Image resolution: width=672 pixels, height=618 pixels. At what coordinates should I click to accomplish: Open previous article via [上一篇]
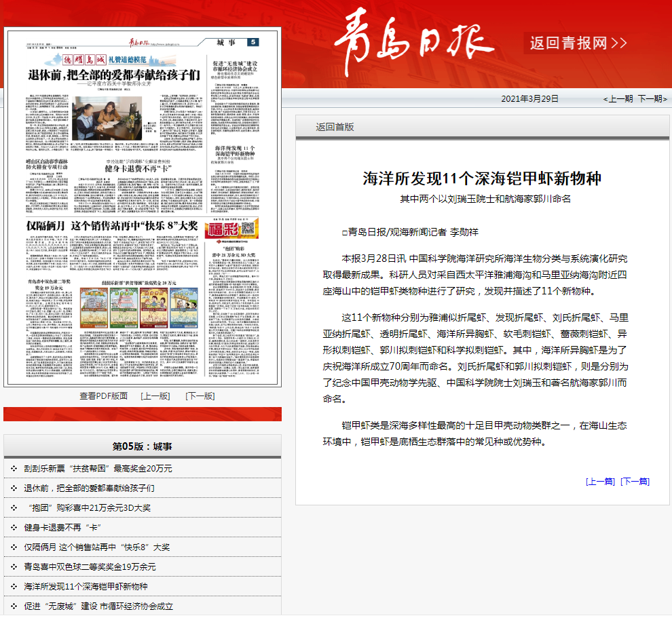[600, 482]
